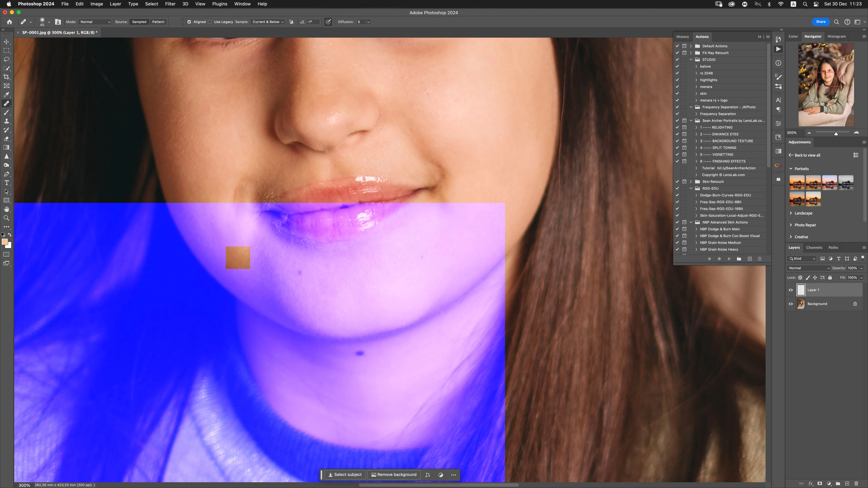Click the foreground color swatch

coord(4,241)
